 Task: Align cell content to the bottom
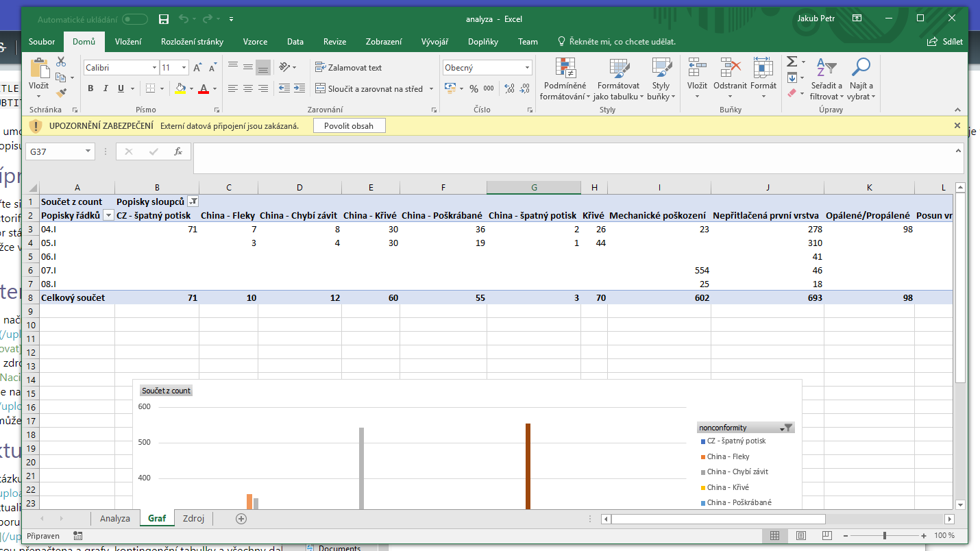point(263,67)
